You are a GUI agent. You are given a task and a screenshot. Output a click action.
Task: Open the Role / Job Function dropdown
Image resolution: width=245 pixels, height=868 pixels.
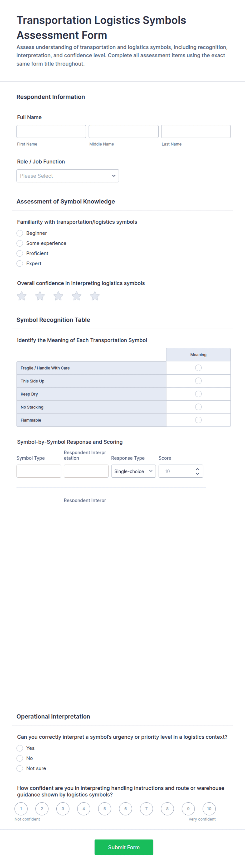pos(67,176)
